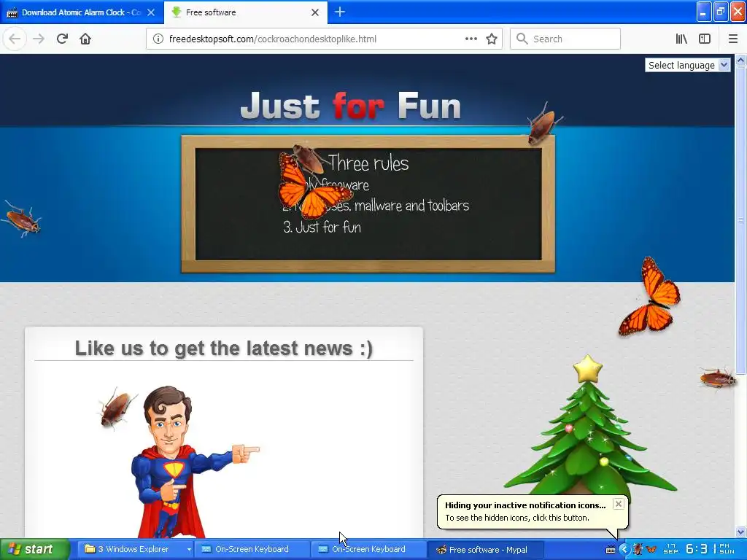Click the cockroach near the right scrollbar
747x560 pixels.
coord(718,378)
